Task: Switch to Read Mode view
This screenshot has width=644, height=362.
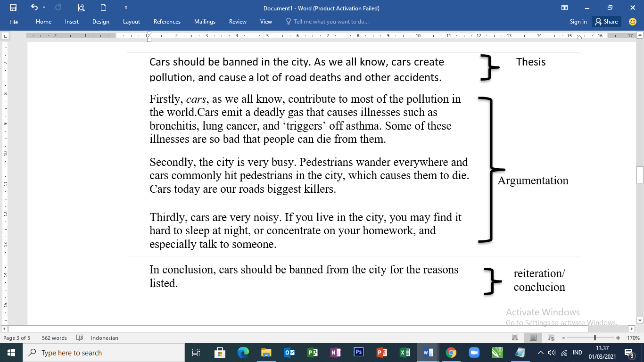Action: pyautogui.click(x=515, y=338)
